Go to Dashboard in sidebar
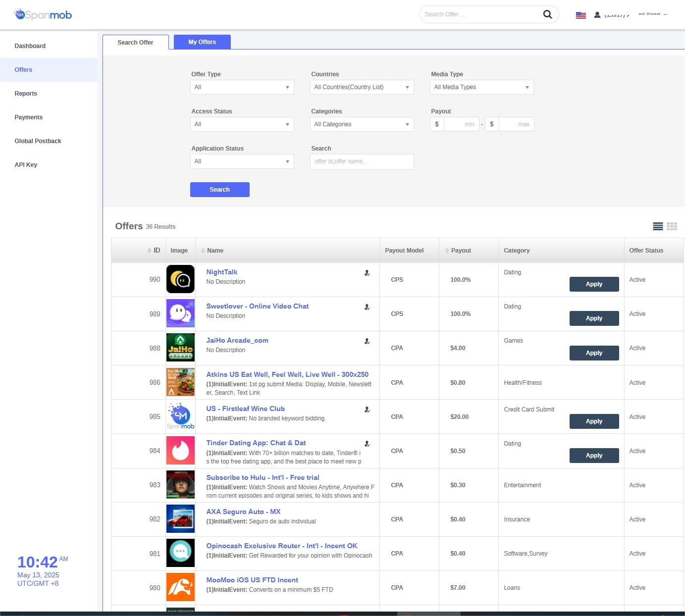 (x=49, y=46)
